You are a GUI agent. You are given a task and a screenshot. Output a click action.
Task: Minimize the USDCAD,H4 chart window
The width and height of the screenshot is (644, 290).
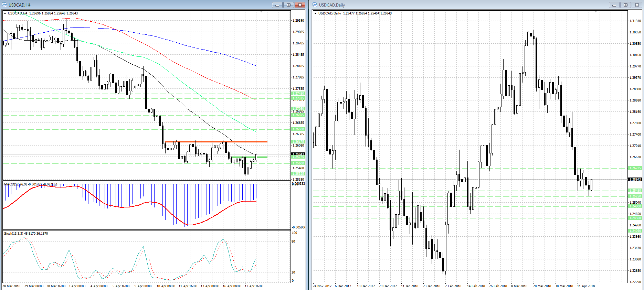pyautogui.click(x=277, y=5)
